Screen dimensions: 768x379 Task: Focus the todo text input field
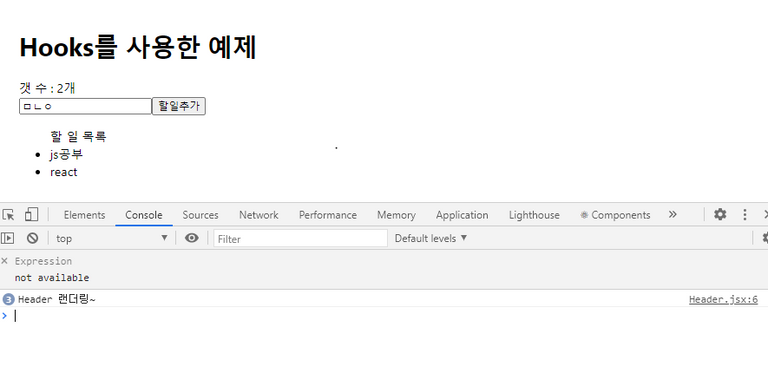(x=85, y=106)
